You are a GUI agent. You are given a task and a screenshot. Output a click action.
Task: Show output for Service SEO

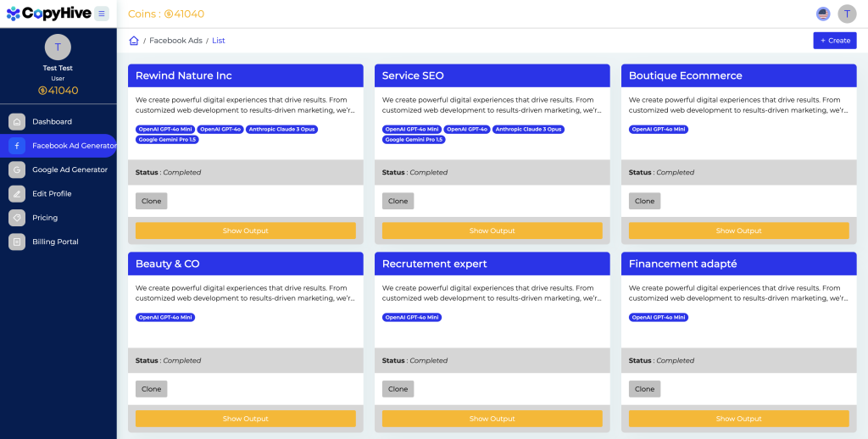coord(492,231)
